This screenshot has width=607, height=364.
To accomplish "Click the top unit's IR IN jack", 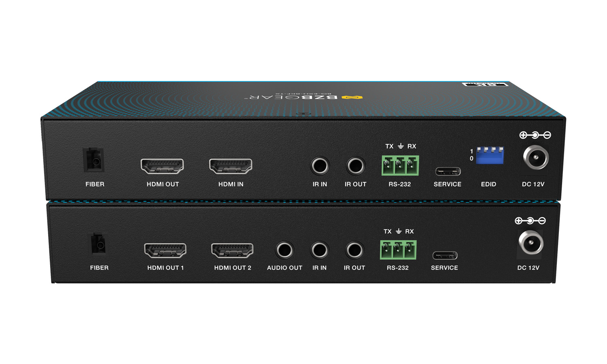I will coord(320,166).
